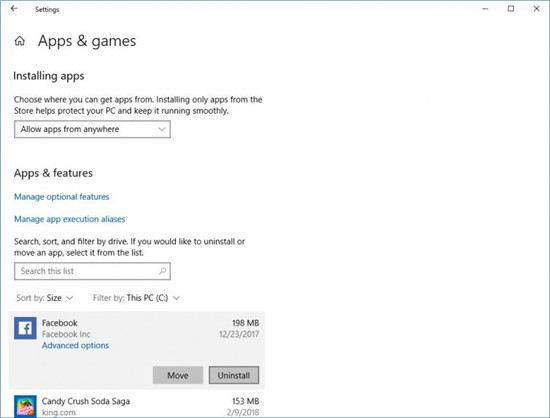Open the Allow apps from anywhere dropdown
550x418 pixels.
pos(92,129)
